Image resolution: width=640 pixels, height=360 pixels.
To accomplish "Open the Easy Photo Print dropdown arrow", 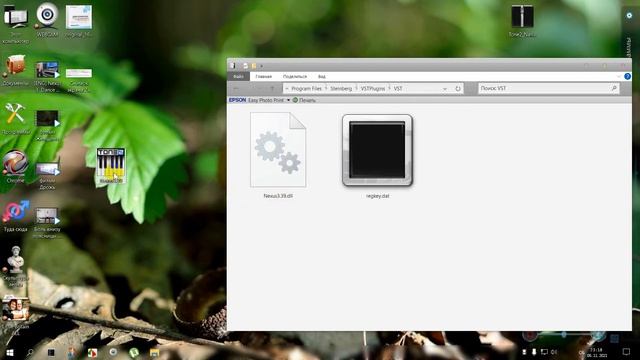I will 288,100.
